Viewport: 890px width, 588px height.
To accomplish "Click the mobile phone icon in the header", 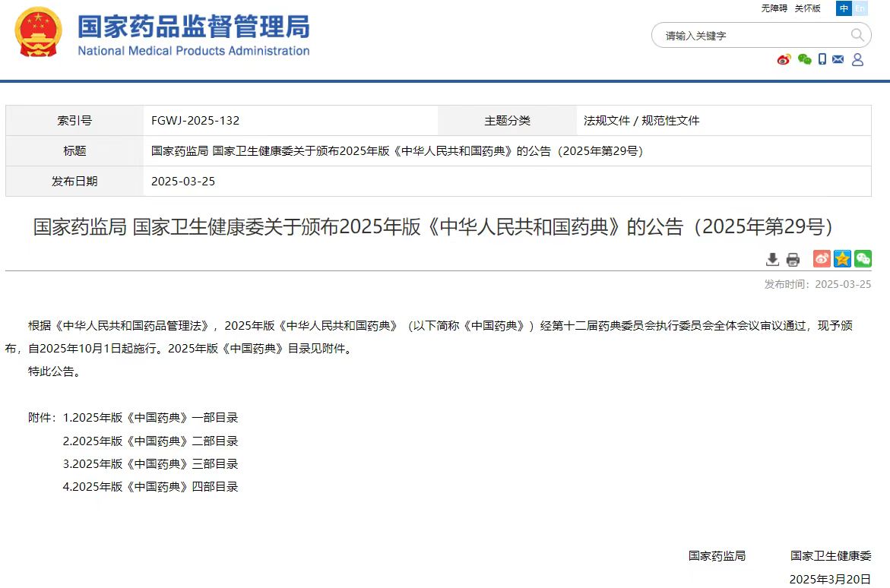I will pyautogui.click(x=822, y=59).
